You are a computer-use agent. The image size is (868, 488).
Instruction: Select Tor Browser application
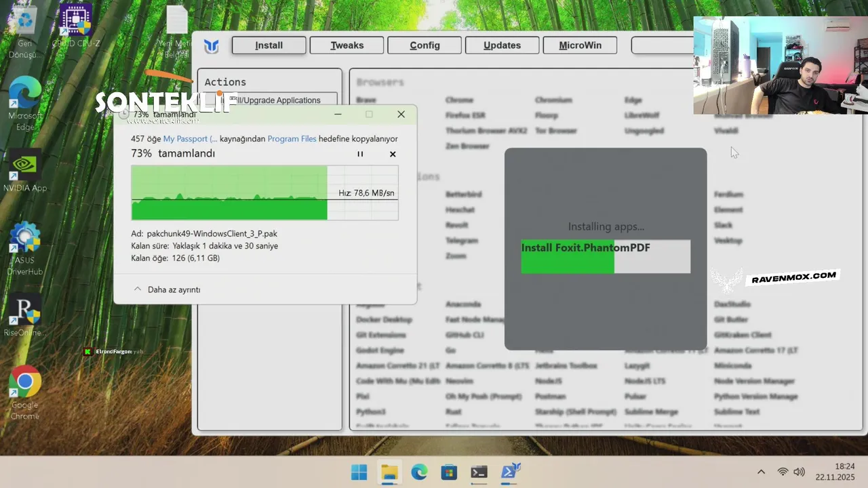click(556, 131)
